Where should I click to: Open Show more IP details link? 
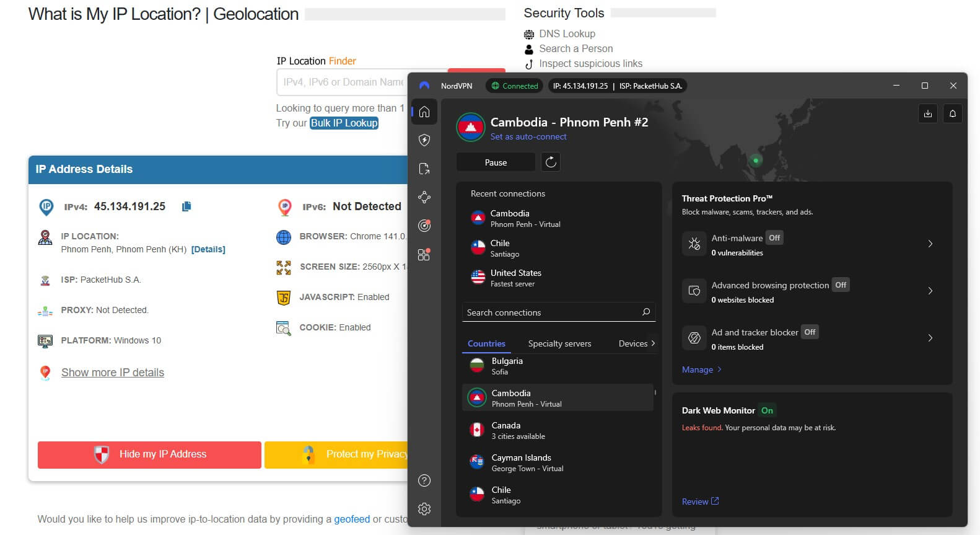(113, 373)
